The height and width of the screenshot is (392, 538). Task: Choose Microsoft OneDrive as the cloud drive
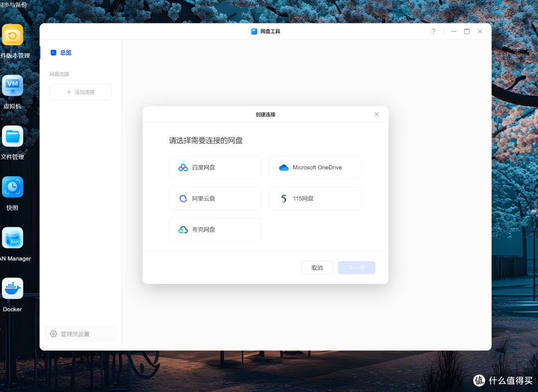pos(316,167)
